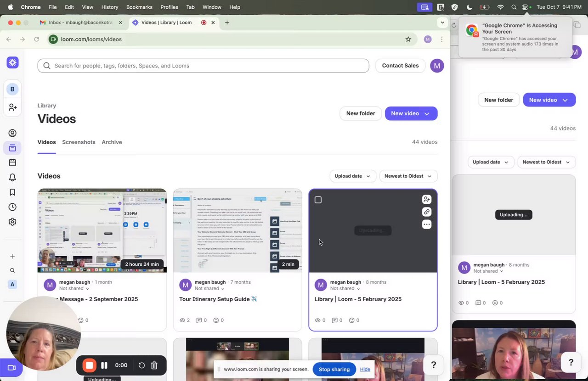Restart the Loom recording

point(141,365)
